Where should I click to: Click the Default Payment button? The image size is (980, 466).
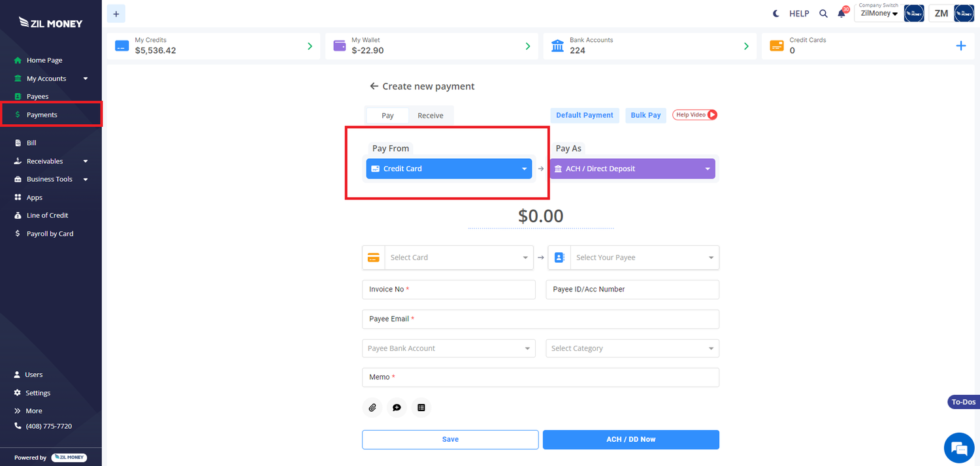[585, 115]
